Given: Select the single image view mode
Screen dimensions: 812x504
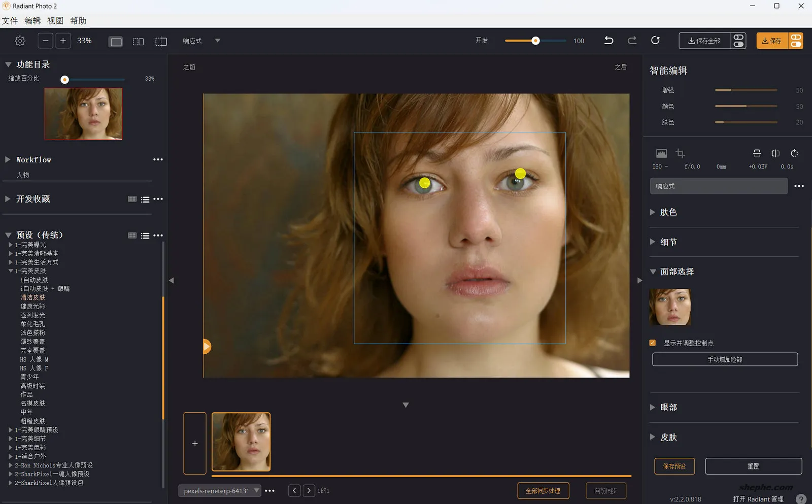Looking at the screenshot, I should click(x=116, y=42).
